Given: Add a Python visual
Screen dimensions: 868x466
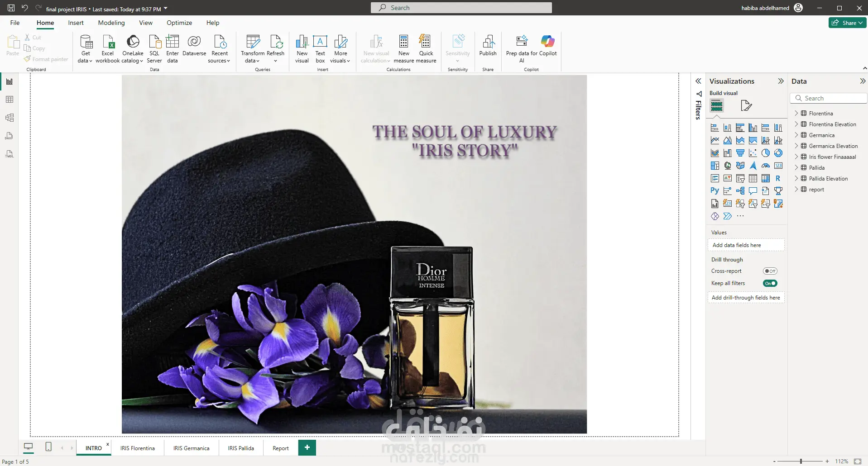Looking at the screenshot, I should coord(715,191).
